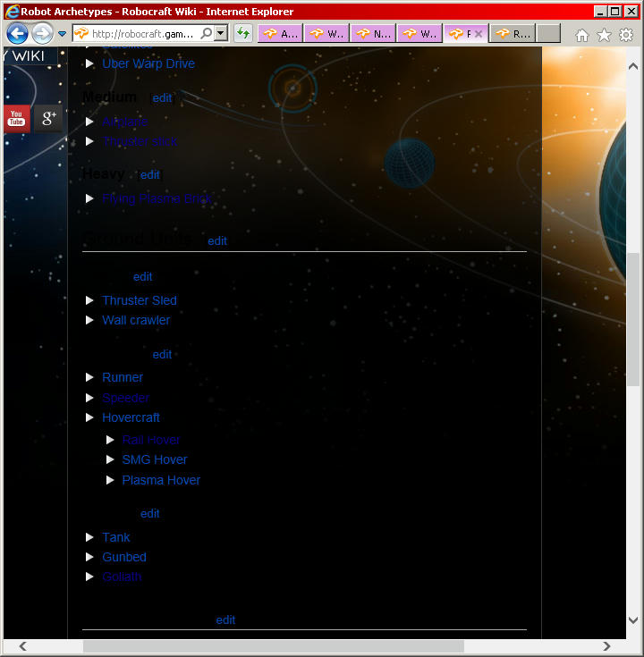This screenshot has width=644, height=657.
Task: Open the Hovercraft link
Action: 131,417
